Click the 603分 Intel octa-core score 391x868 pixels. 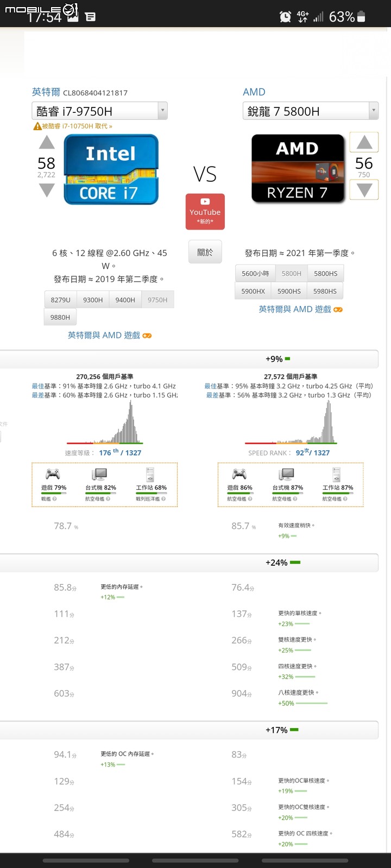coord(64,693)
